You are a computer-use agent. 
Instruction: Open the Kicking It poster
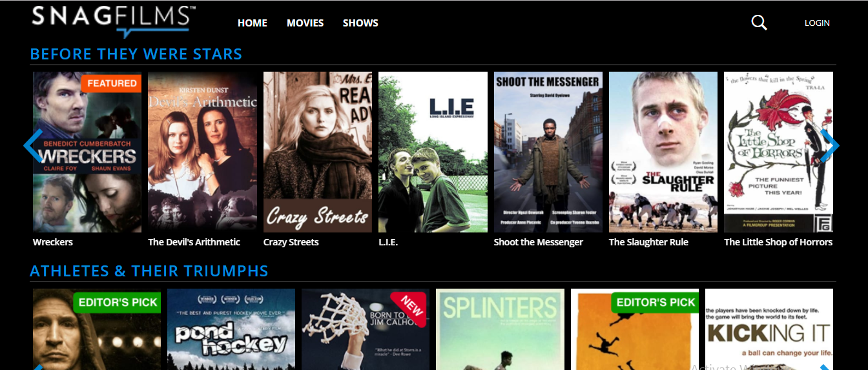(x=769, y=329)
